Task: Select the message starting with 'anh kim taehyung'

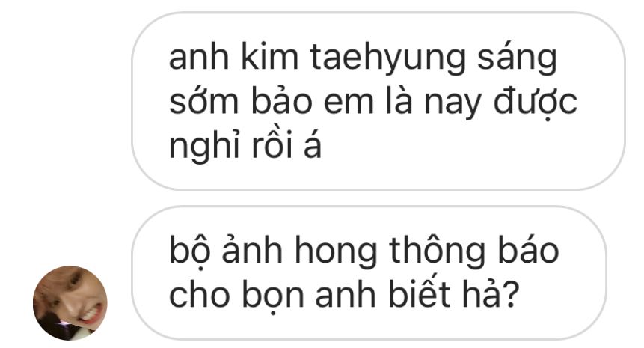Action: point(378,101)
